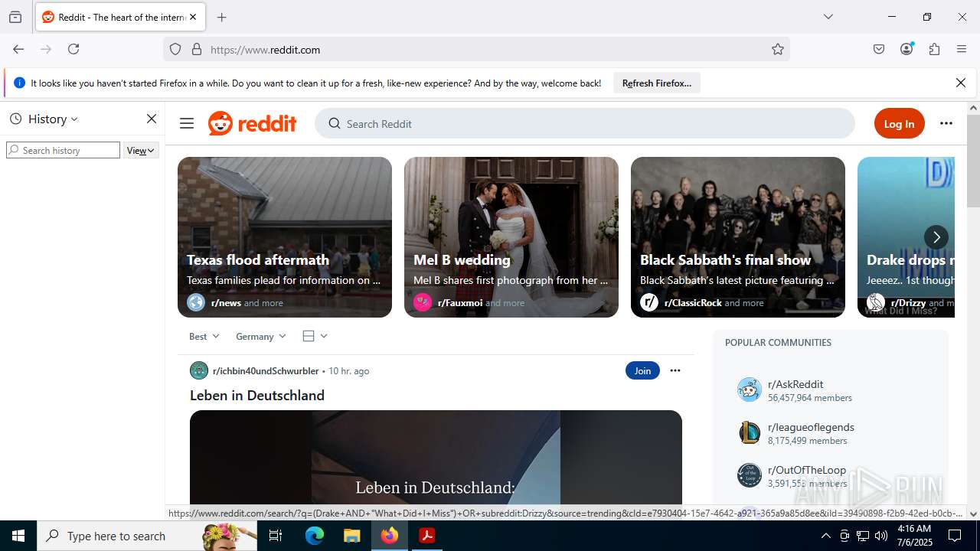Viewport: 980px width, 551px height.
Task: Save page to Pocket
Action: (879, 49)
